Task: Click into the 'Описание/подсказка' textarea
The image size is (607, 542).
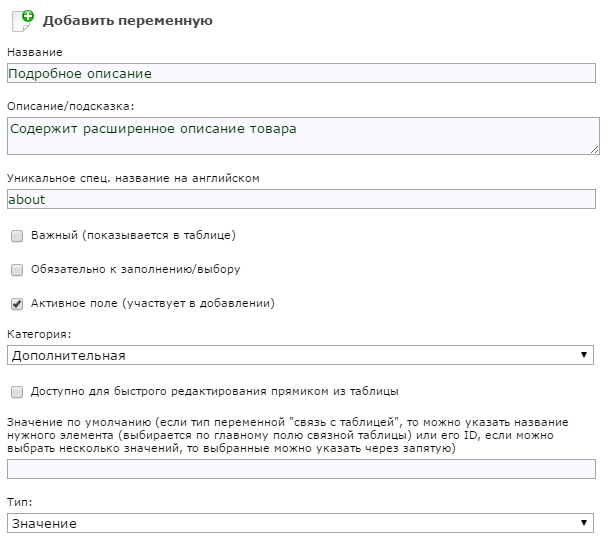Action: click(x=303, y=136)
